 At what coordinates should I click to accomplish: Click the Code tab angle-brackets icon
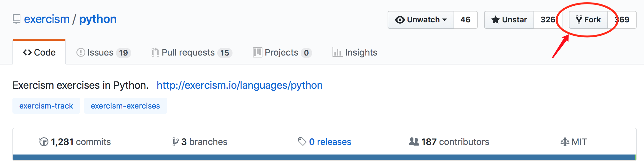(x=27, y=52)
